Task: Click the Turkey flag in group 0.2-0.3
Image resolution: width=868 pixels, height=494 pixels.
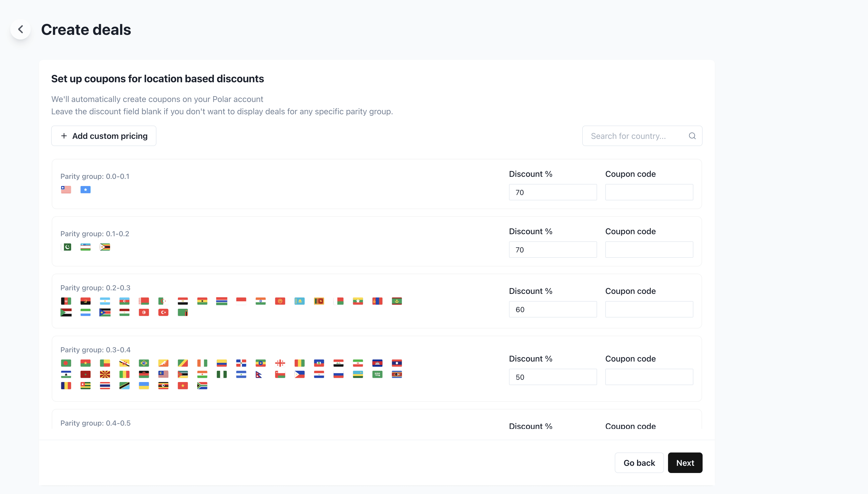Action: pyautogui.click(x=163, y=312)
